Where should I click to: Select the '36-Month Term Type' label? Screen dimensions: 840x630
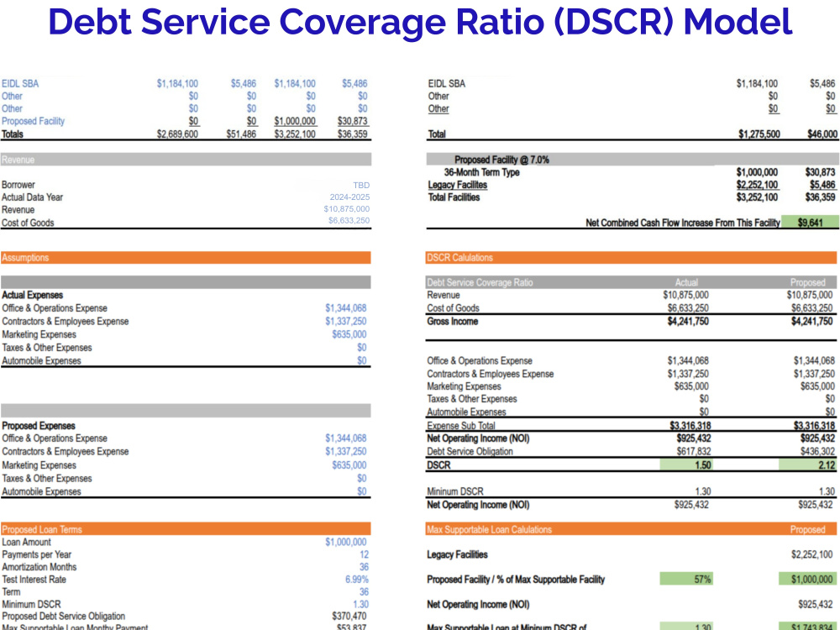tap(481, 172)
